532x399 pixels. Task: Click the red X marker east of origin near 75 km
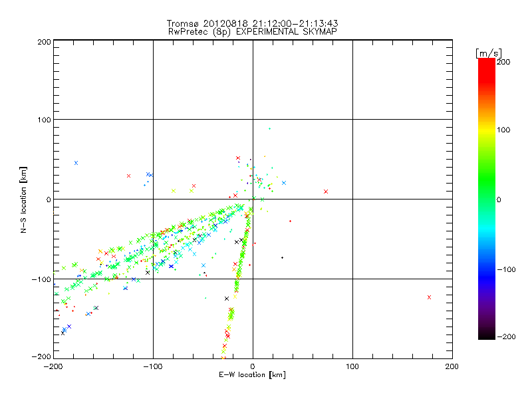point(326,192)
